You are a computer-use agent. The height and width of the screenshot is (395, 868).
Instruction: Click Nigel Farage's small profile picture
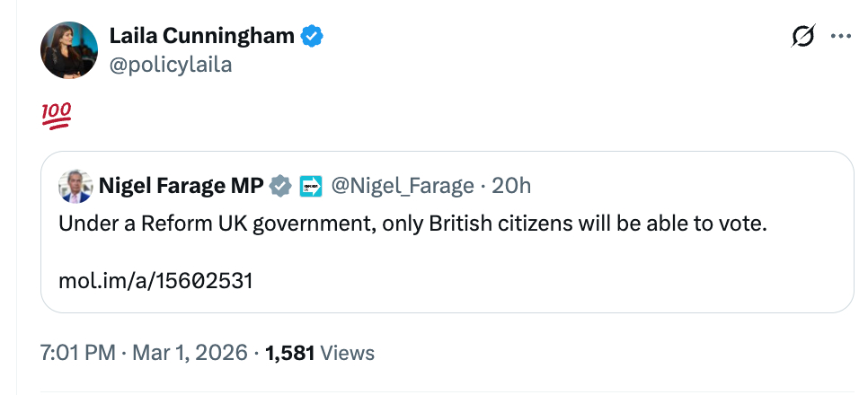pyautogui.click(x=75, y=186)
